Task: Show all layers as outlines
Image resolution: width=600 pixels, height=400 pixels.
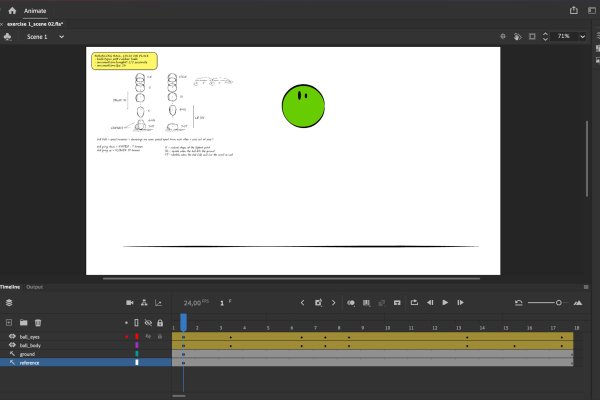Action: click(136, 323)
